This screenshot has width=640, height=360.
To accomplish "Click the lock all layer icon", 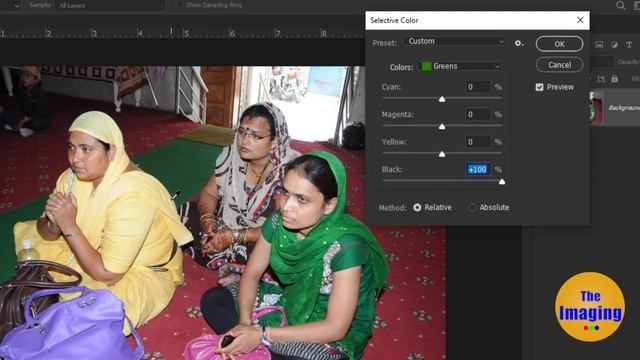I will point(614,79).
